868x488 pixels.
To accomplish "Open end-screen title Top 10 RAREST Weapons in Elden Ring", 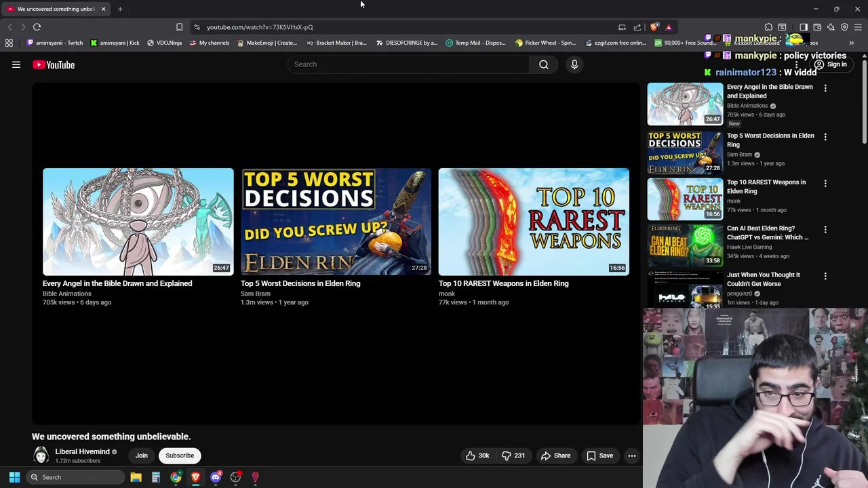I will (x=504, y=283).
